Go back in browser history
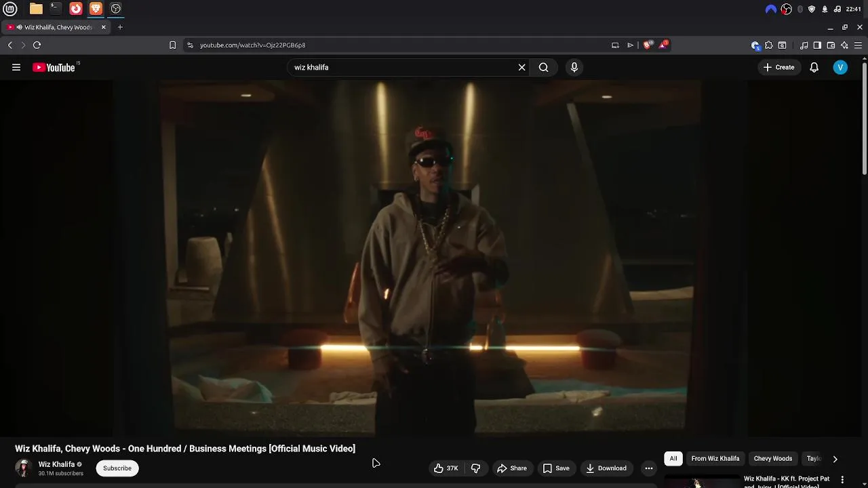 (x=10, y=45)
